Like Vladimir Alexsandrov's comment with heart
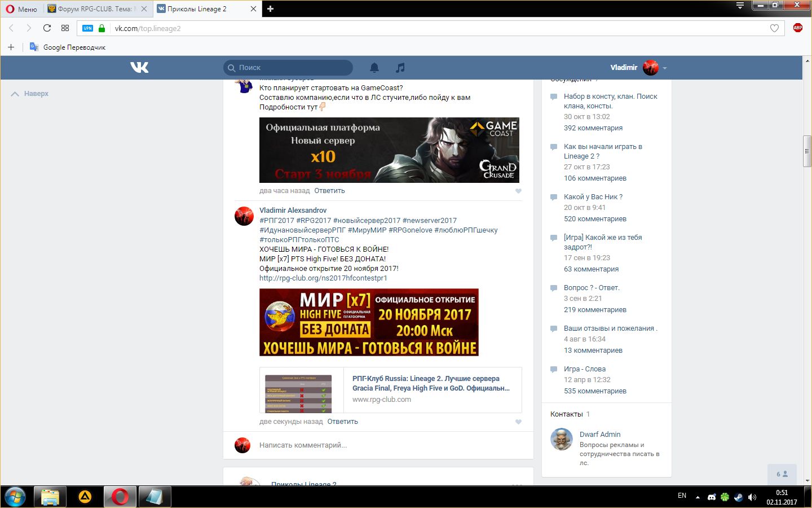The image size is (812, 508). click(x=518, y=422)
